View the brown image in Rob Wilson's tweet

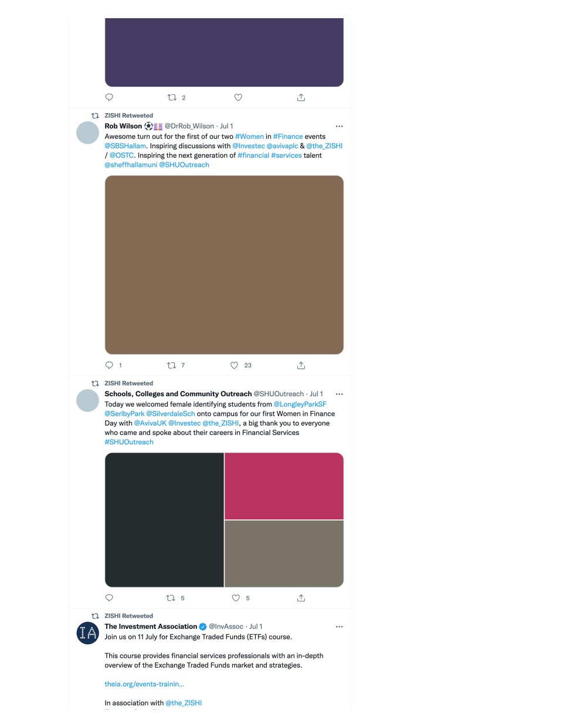point(224,265)
